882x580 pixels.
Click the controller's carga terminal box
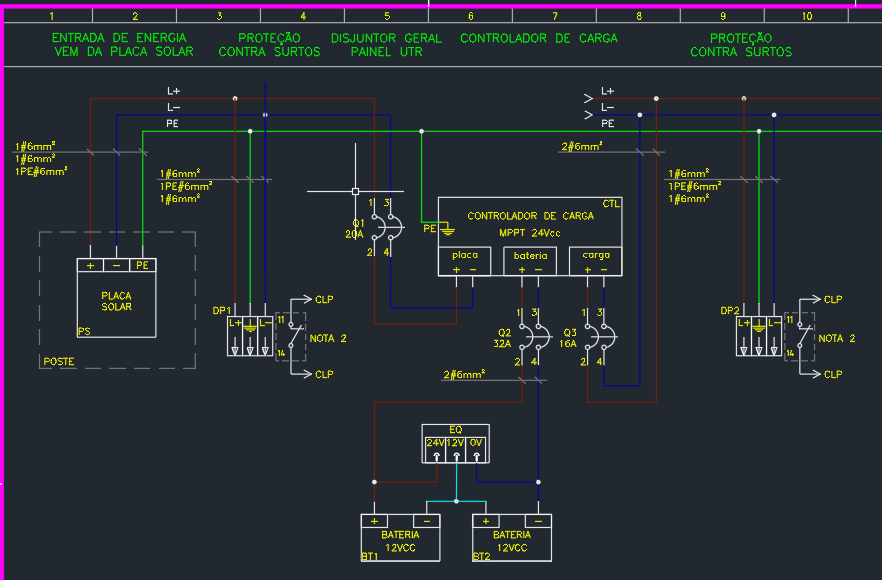tap(596, 262)
